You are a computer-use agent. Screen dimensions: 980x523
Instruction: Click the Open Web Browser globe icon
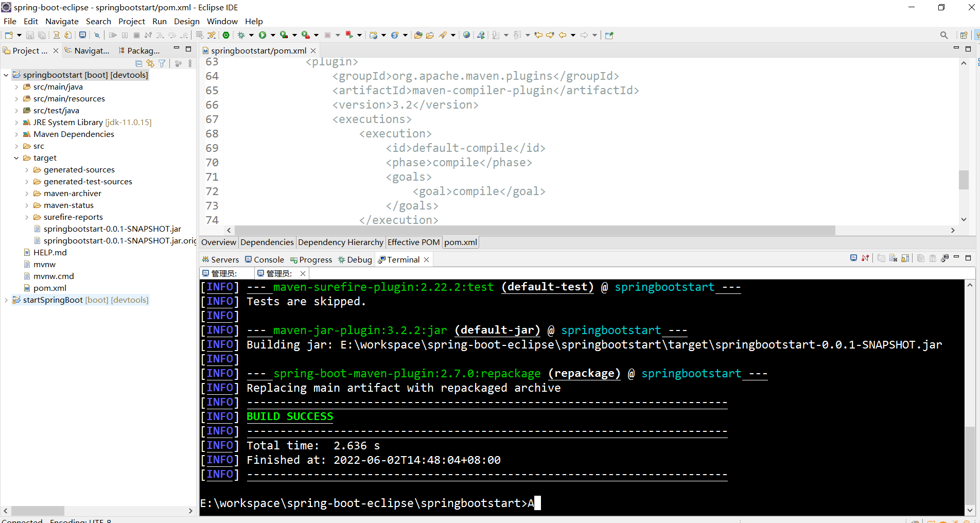pos(466,35)
